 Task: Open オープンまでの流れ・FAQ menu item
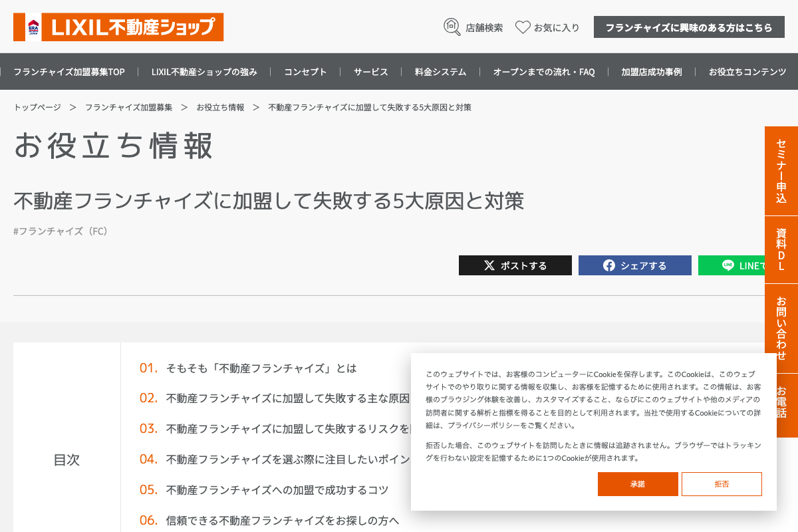(544, 72)
